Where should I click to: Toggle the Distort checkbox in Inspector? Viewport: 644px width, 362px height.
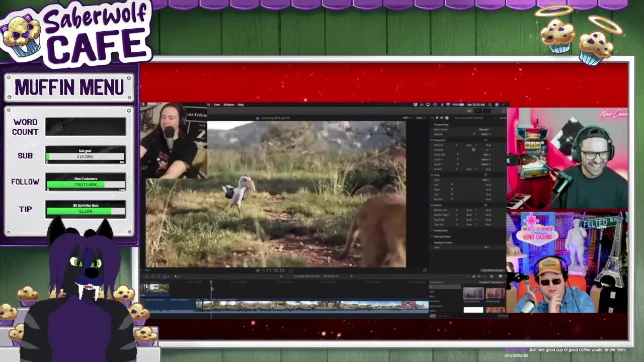pos(432,205)
